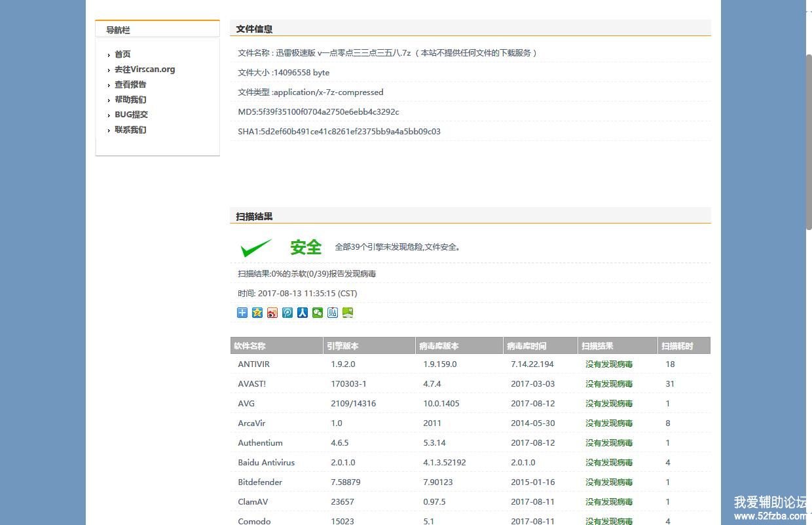Click the blue plus more-sharing icon
Image resolution: width=812 pixels, height=525 pixels.
[x=242, y=313]
